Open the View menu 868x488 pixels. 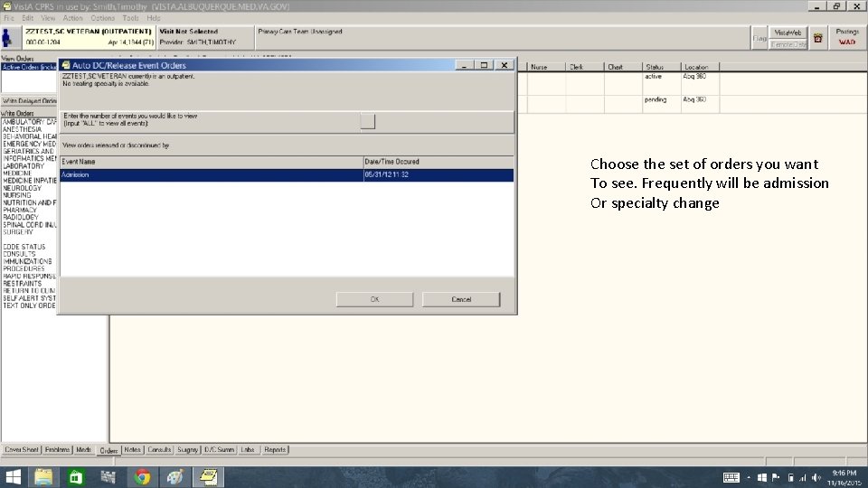click(x=48, y=18)
